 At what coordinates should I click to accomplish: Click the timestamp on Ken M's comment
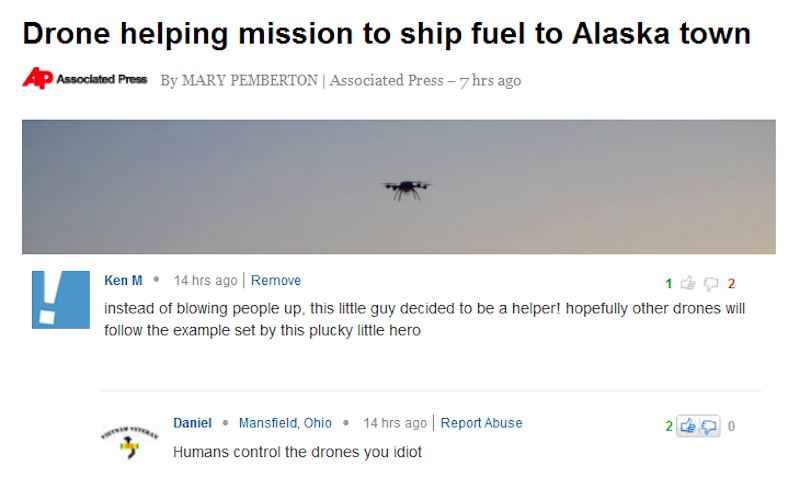[x=205, y=281]
